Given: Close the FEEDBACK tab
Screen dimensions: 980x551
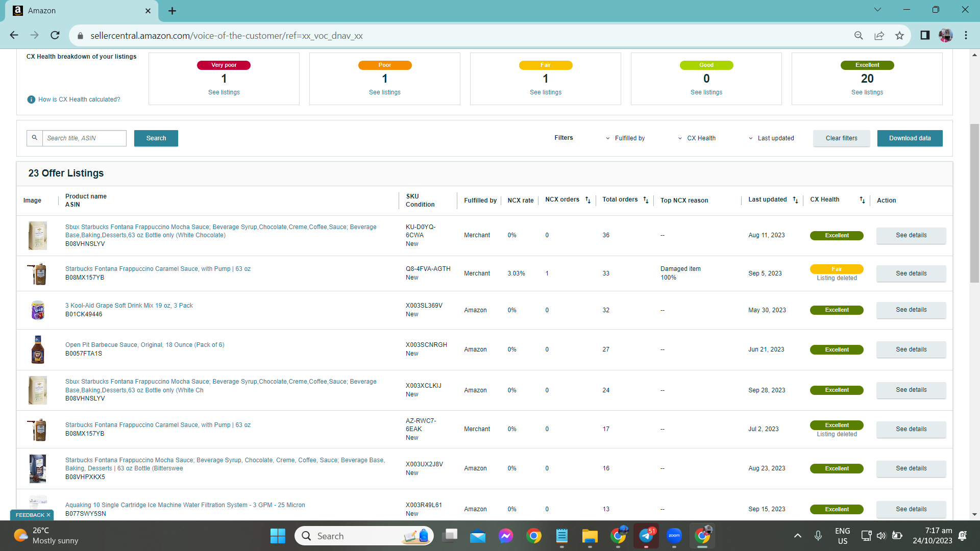Looking at the screenshot, I should (48, 515).
